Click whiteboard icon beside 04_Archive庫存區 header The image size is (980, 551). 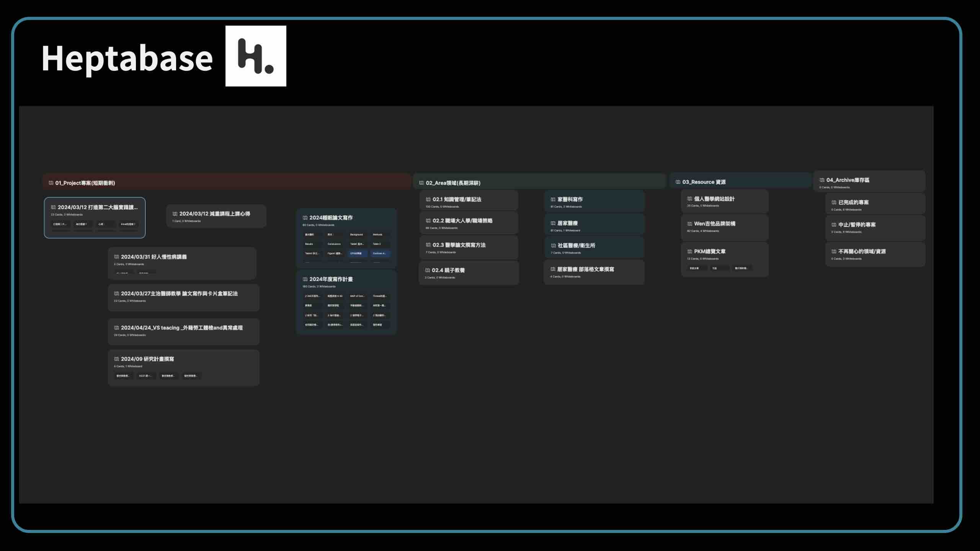click(x=822, y=180)
